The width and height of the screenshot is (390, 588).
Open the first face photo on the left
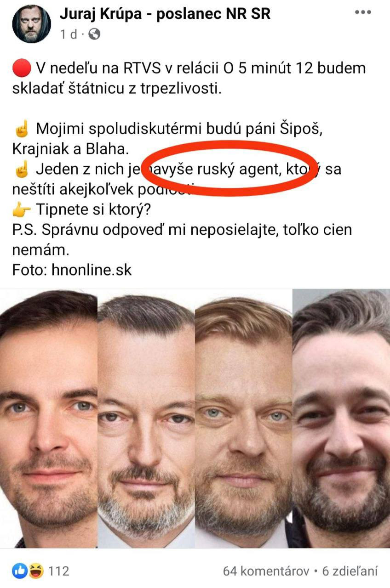click(49, 419)
